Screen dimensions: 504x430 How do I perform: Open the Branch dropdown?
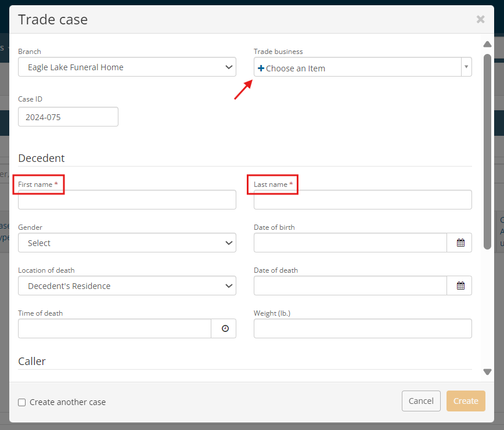[127, 67]
